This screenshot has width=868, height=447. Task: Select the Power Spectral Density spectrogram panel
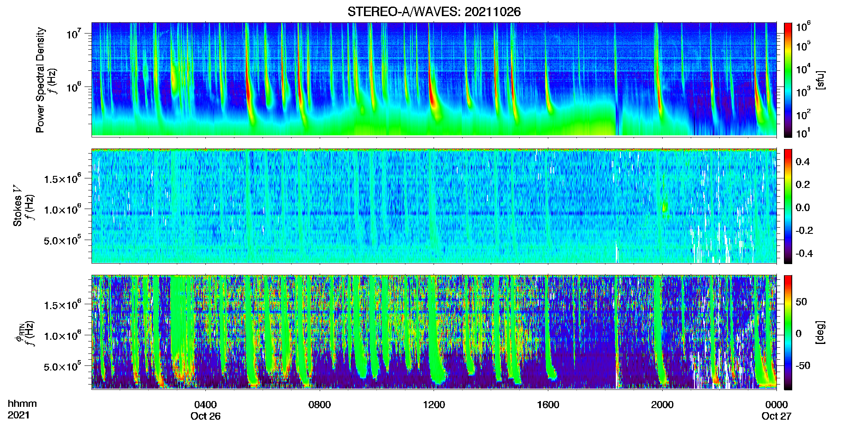(434, 79)
